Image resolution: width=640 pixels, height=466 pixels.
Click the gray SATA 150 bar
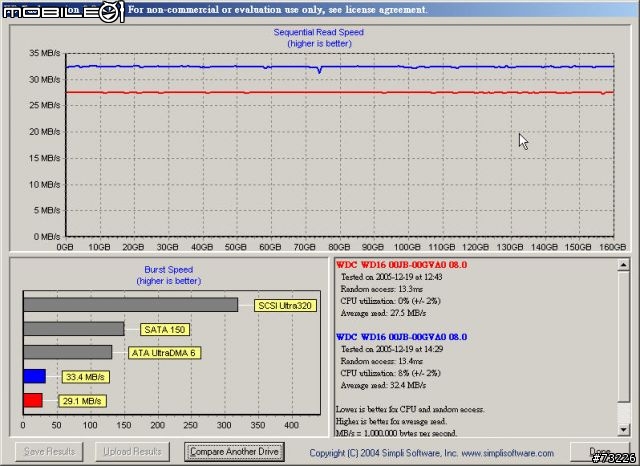(74, 328)
